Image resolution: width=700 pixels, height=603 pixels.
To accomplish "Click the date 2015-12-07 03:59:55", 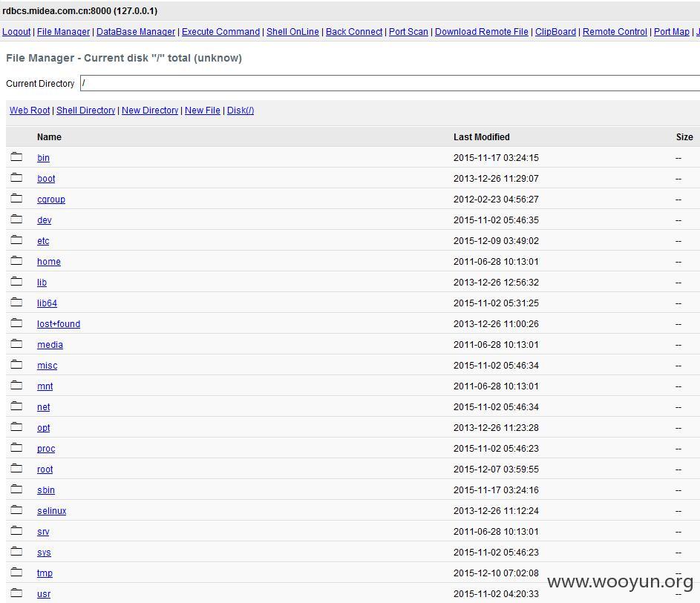I will (496, 469).
